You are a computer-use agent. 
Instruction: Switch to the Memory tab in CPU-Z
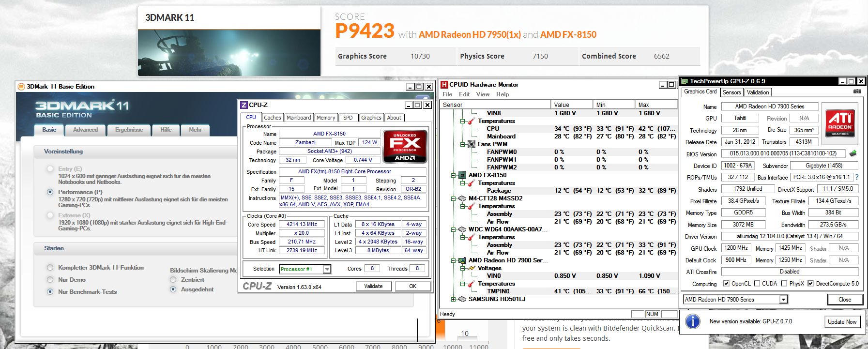coord(326,118)
